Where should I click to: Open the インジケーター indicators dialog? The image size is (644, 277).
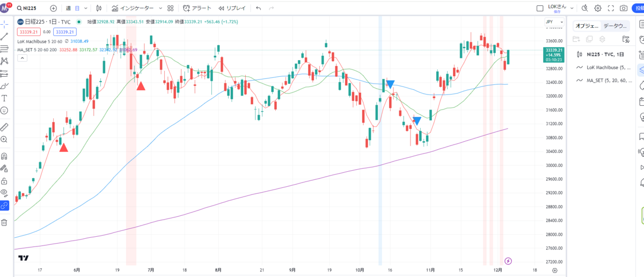tap(133, 9)
